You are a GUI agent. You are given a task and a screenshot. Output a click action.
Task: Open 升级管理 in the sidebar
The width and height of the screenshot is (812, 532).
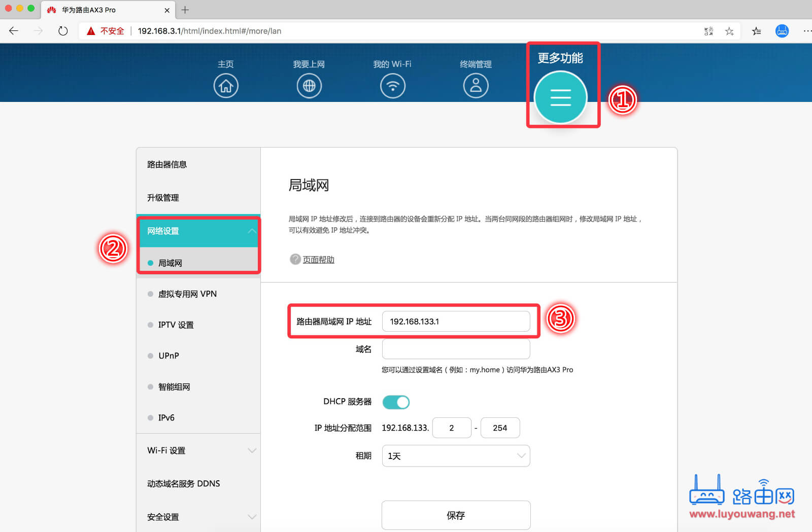pyautogui.click(x=162, y=198)
